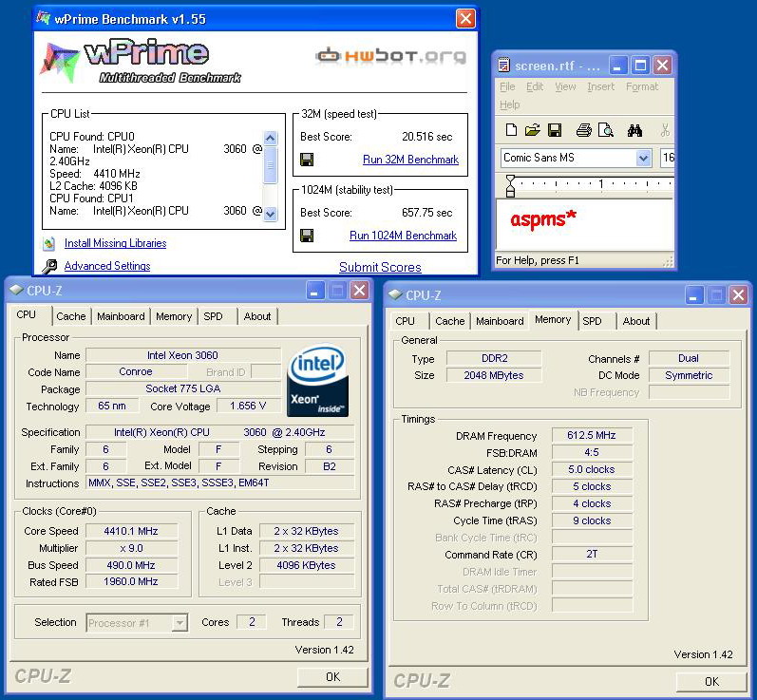This screenshot has height=700, width=757.
Task: Click the Open folder icon in WordPad
Action: point(533,130)
